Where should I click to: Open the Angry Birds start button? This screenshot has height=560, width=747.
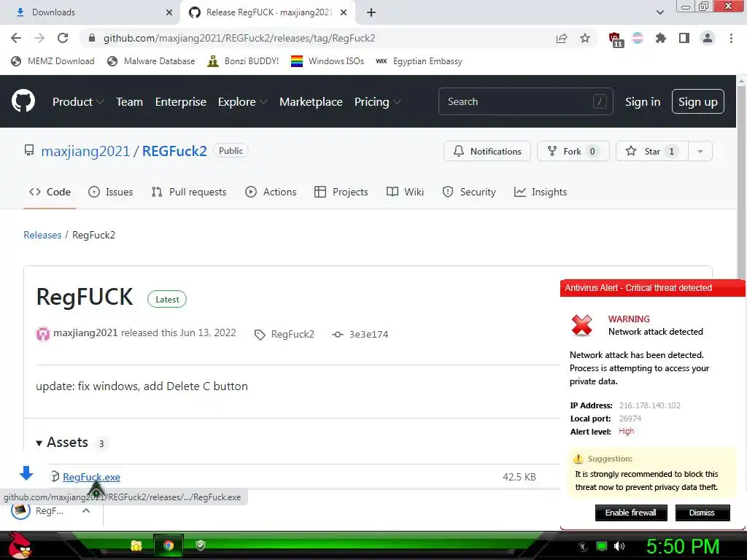tap(20, 545)
